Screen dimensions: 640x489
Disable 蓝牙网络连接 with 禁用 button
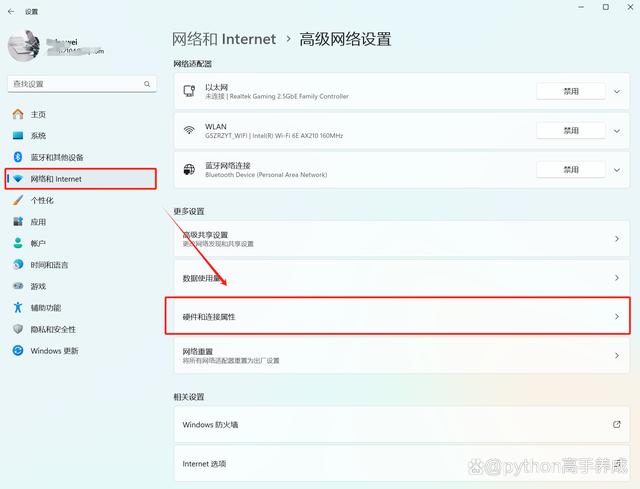point(571,170)
